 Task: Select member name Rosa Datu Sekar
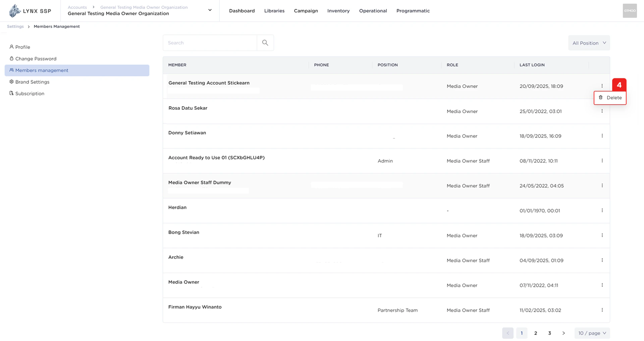188,108
